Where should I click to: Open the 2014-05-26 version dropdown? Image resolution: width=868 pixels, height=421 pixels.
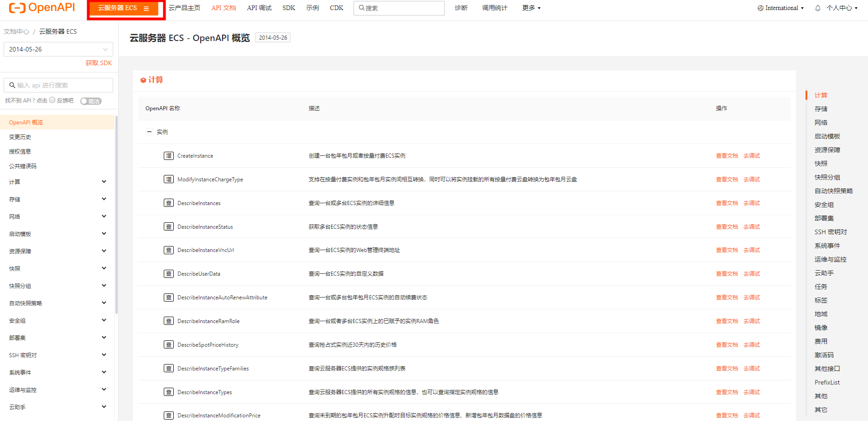click(x=58, y=49)
